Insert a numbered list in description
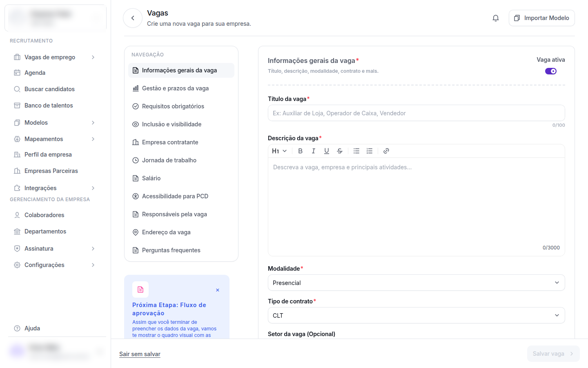 [x=370, y=151]
